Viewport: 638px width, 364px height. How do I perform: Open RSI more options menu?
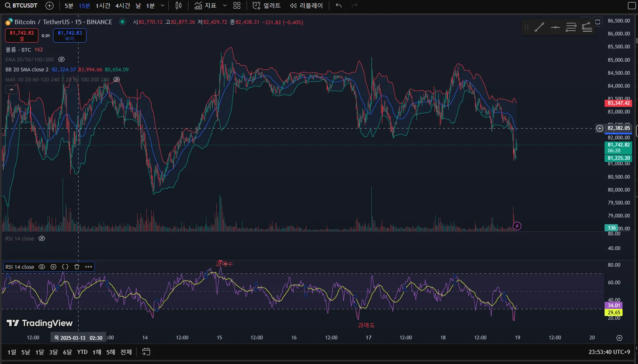[x=89, y=267]
